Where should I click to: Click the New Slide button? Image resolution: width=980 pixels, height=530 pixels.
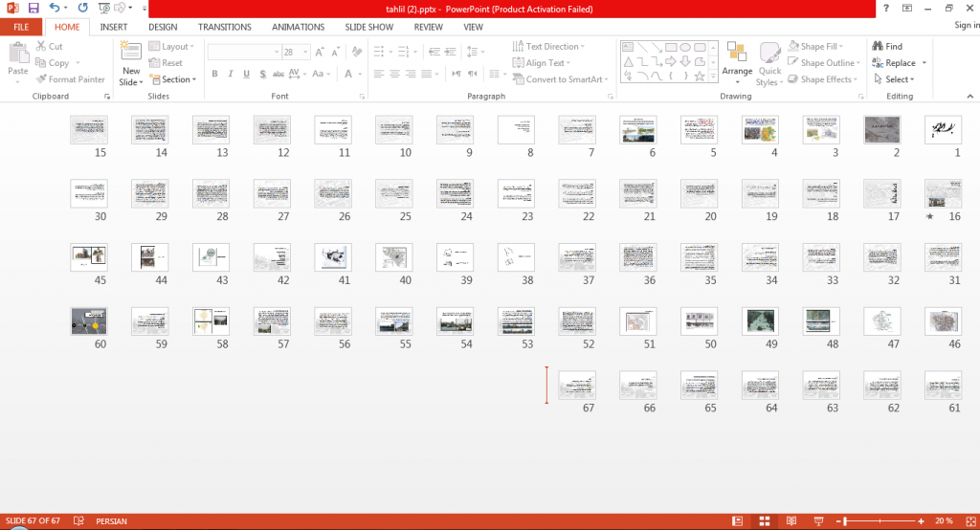131,63
